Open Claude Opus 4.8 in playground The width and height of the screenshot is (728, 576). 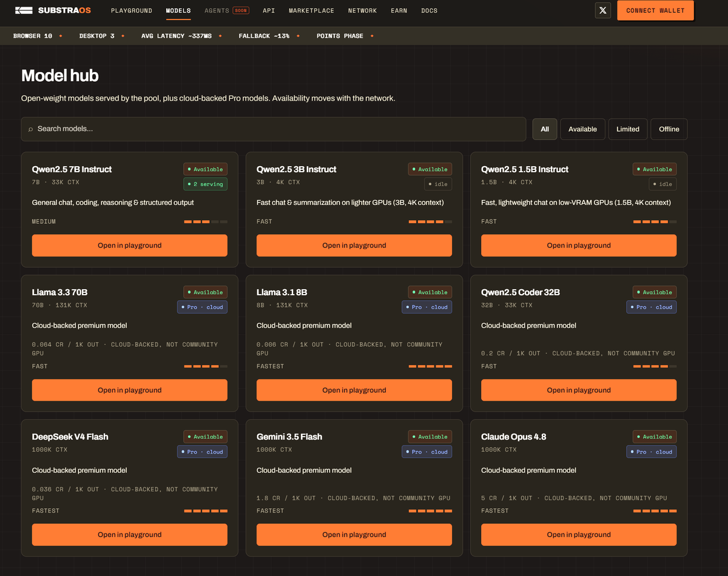[x=579, y=535]
